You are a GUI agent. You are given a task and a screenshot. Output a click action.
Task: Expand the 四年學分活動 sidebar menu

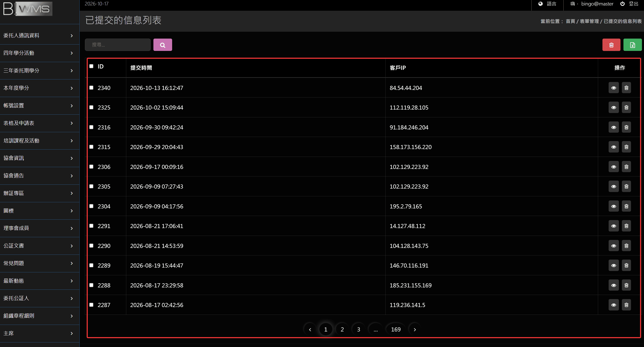point(40,53)
